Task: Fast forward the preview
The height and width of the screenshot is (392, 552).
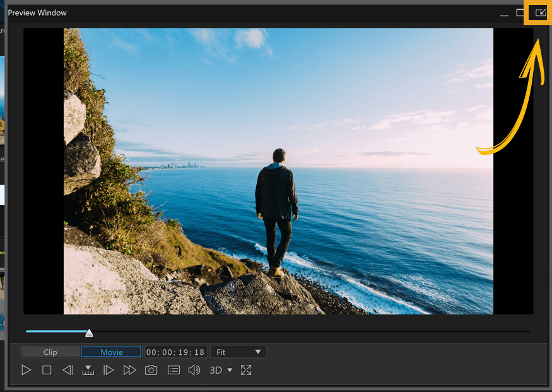Action: pos(129,370)
